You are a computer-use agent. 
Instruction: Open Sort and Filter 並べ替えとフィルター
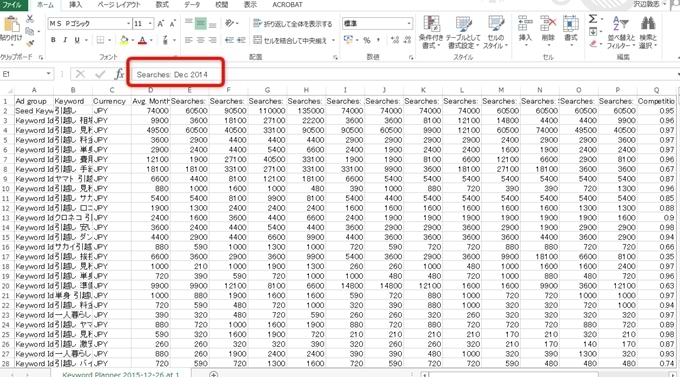tap(621, 33)
